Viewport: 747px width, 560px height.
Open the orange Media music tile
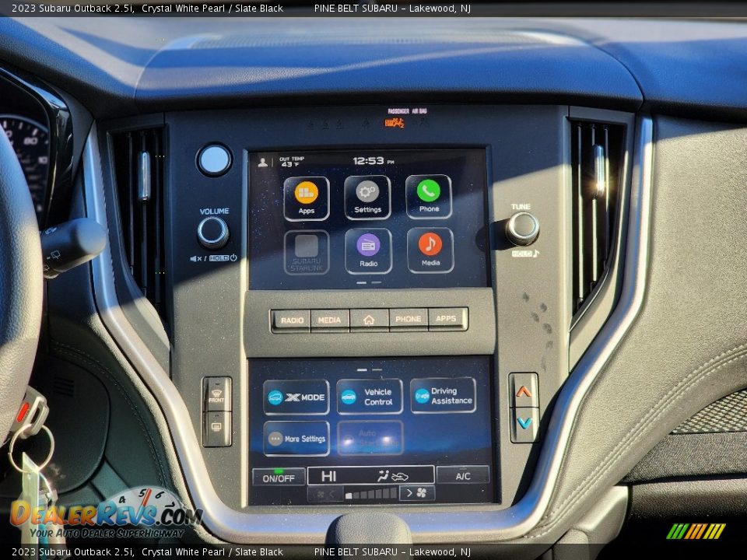click(x=430, y=250)
